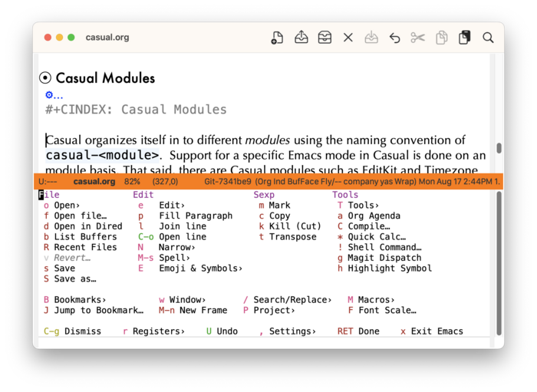Select Compile… in Tools column
The width and height of the screenshot is (537, 392).
pos(364,226)
